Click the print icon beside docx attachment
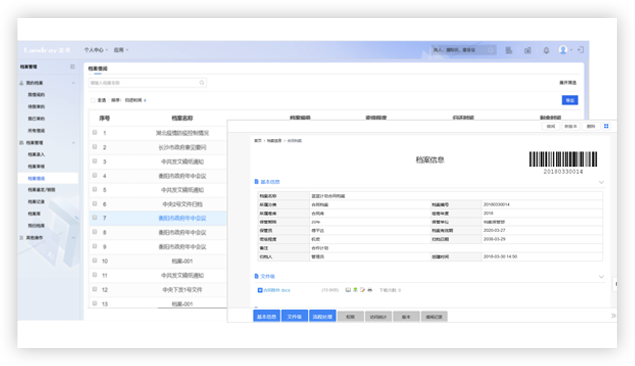635x366 pixels. tap(370, 290)
